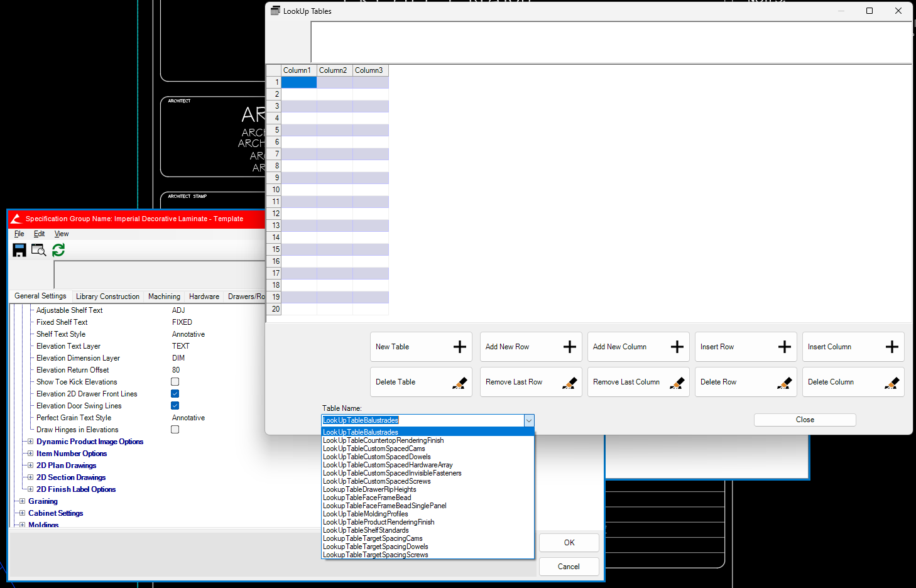The height and width of the screenshot is (588, 916).
Task: Click the Close button in LookUp Tables
Action: [x=805, y=420]
